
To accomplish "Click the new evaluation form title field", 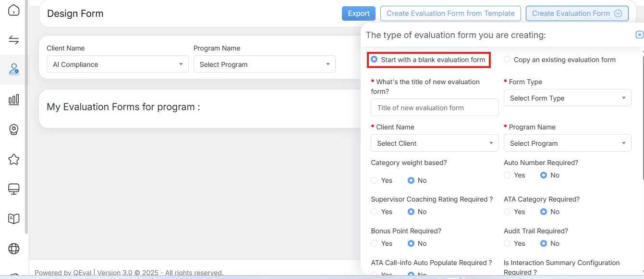I will click(x=435, y=108).
